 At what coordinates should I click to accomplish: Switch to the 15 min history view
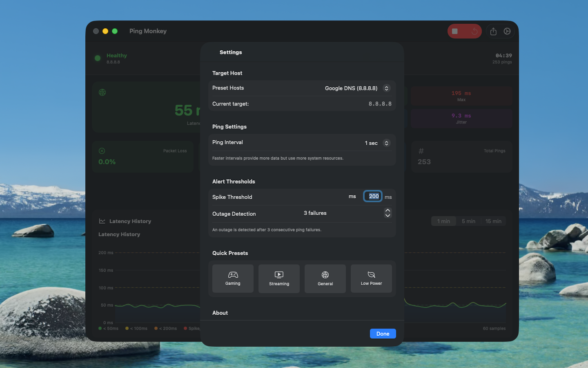pos(493,221)
